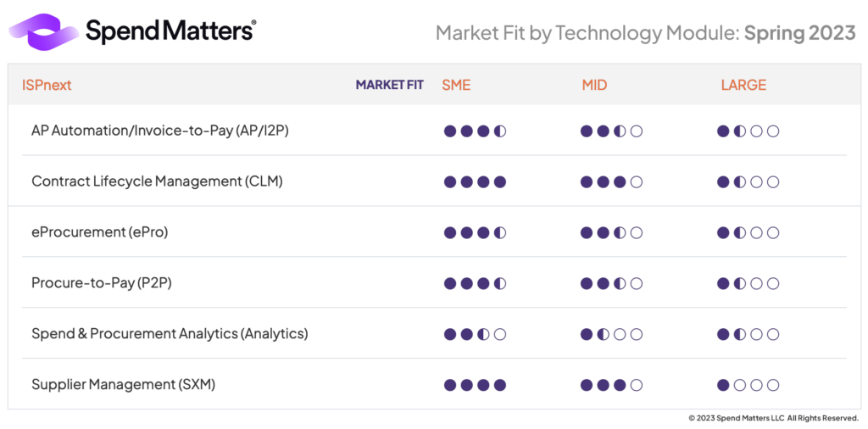
Task: Click the ISPnext vendor name
Action: (47, 86)
